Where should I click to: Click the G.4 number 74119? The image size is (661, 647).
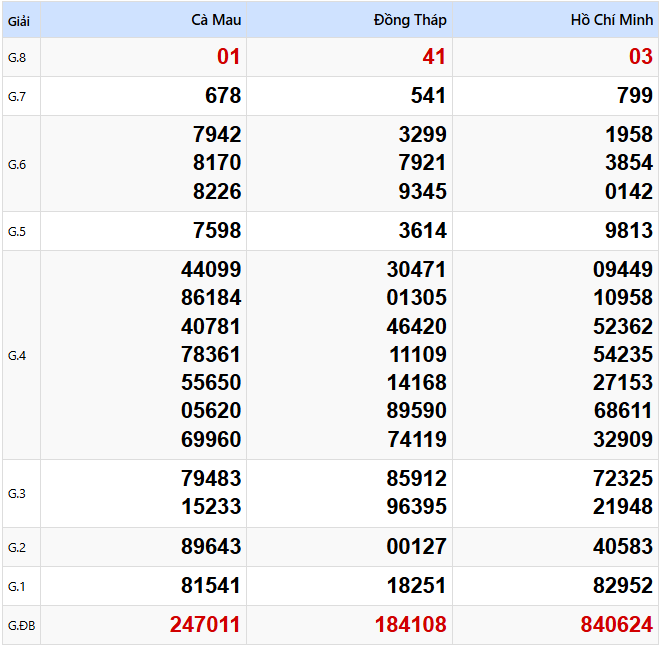(416, 439)
